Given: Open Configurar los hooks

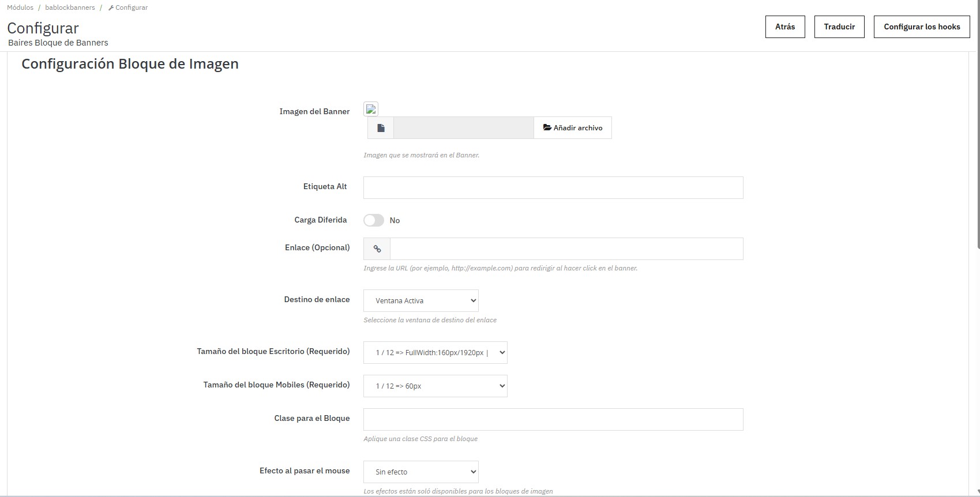Looking at the screenshot, I should 922,27.
